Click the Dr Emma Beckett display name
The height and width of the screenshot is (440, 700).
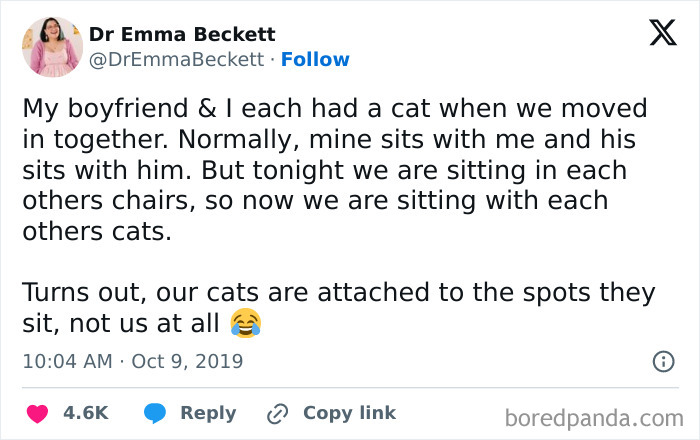(x=182, y=34)
